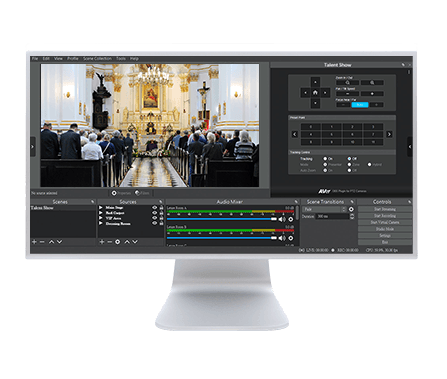Move the source up in the Sources list
This screenshot has height=379, width=447.
pyautogui.click(x=127, y=242)
